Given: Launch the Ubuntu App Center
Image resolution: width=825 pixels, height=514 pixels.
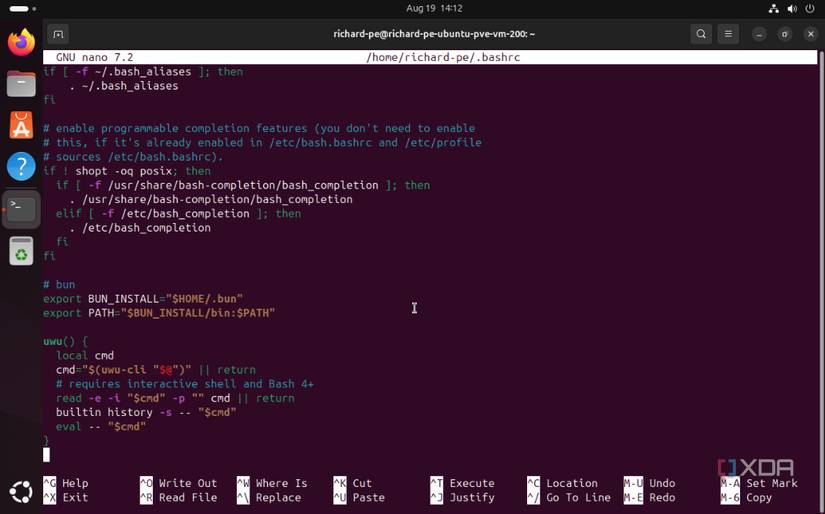Looking at the screenshot, I should click(21, 125).
